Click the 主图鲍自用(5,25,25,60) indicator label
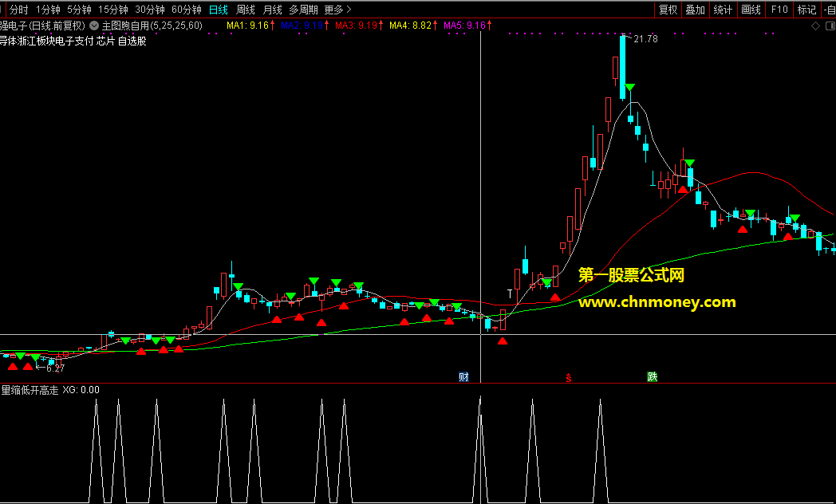The width and height of the screenshot is (836, 504). tap(152, 26)
